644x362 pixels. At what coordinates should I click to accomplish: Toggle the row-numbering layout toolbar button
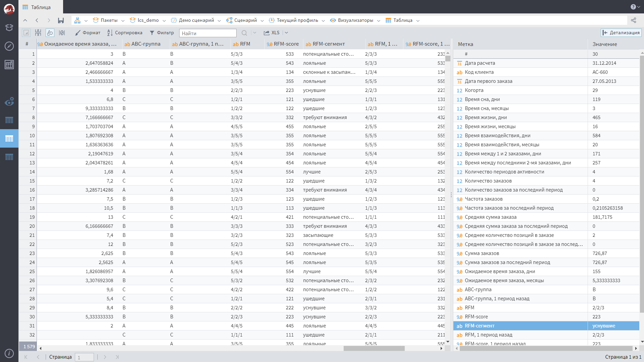click(x=38, y=33)
